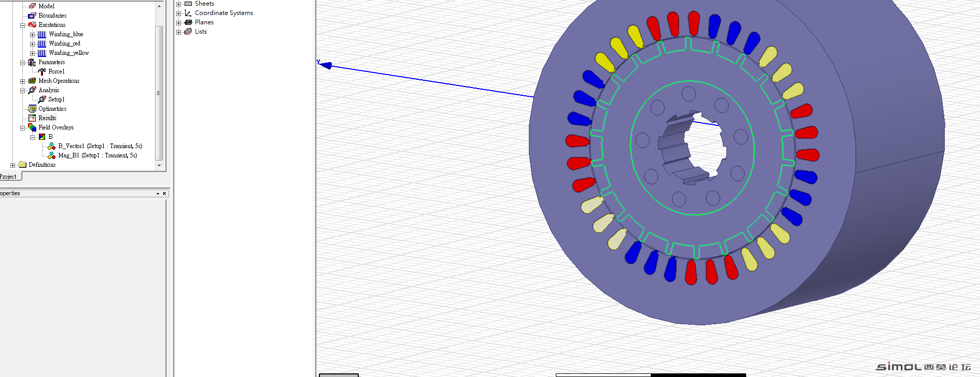Click the B field folder icon
980x377 pixels.
[x=42, y=137]
